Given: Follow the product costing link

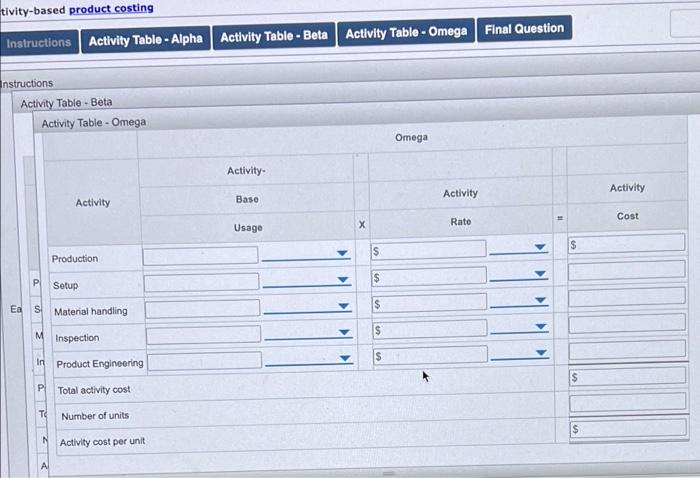Looking at the screenshot, I should point(111,8).
